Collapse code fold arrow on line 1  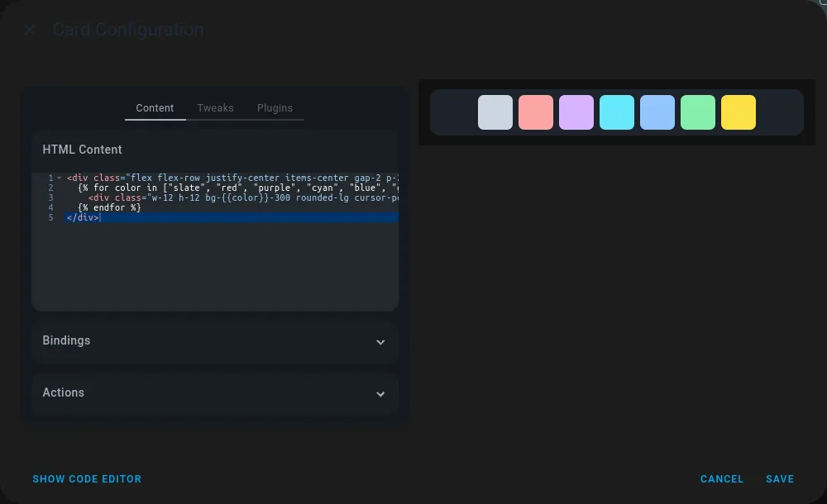pyautogui.click(x=59, y=178)
